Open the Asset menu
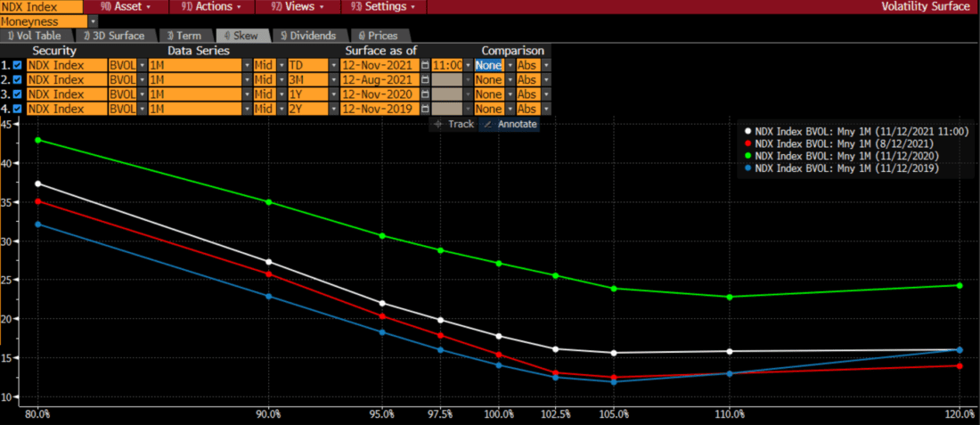 coord(126,7)
